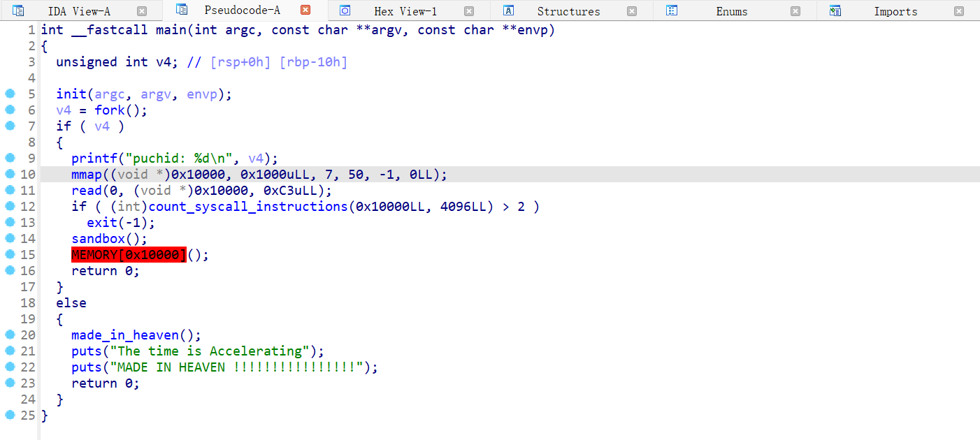
Task: Toggle breakpoint dot on line 5
Action: [x=10, y=94]
